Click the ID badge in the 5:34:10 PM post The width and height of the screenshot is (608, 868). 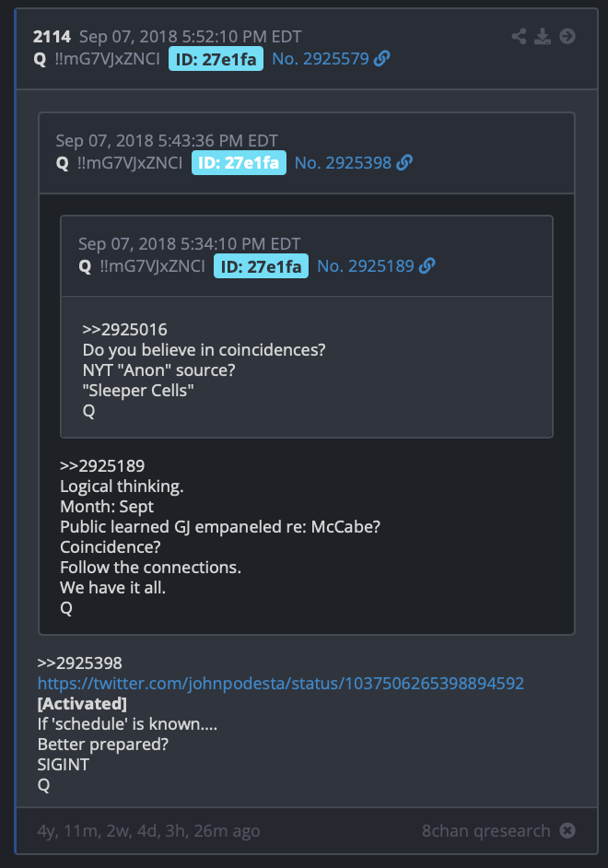point(261,267)
